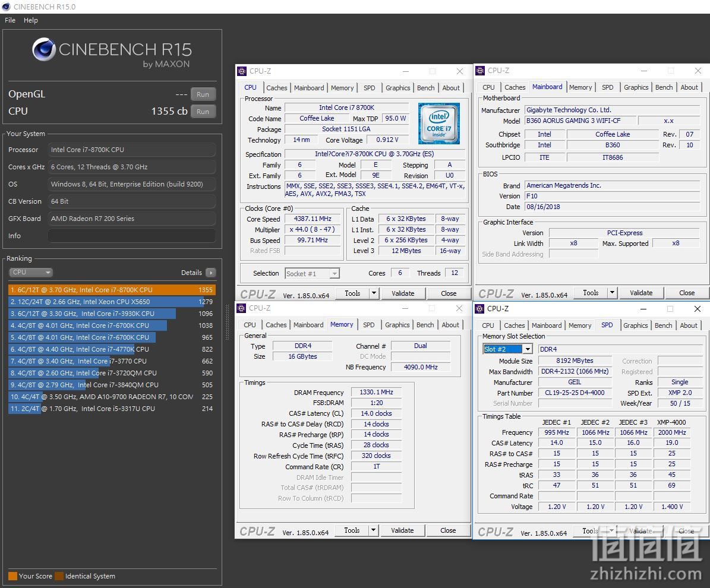This screenshot has height=588, width=710.
Task: Click the Cinebench R15 sphere logo
Action: coord(43,49)
